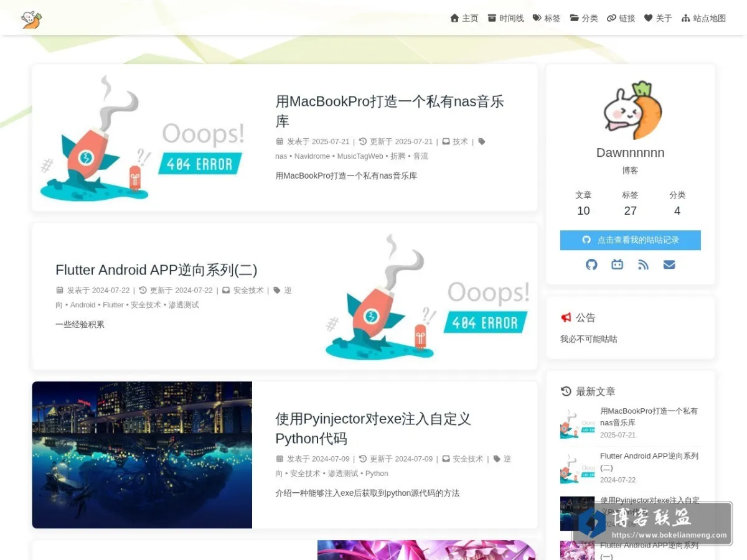Select the 音流 tag
The height and width of the screenshot is (560, 747).
(421, 156)
